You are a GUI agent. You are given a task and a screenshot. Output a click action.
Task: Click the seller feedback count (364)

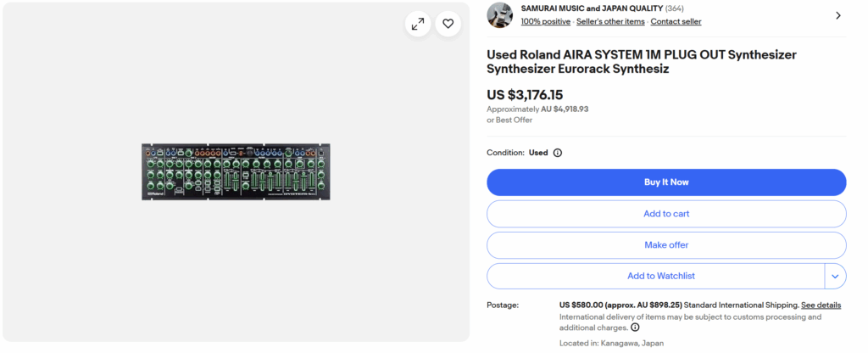[675, 8]
